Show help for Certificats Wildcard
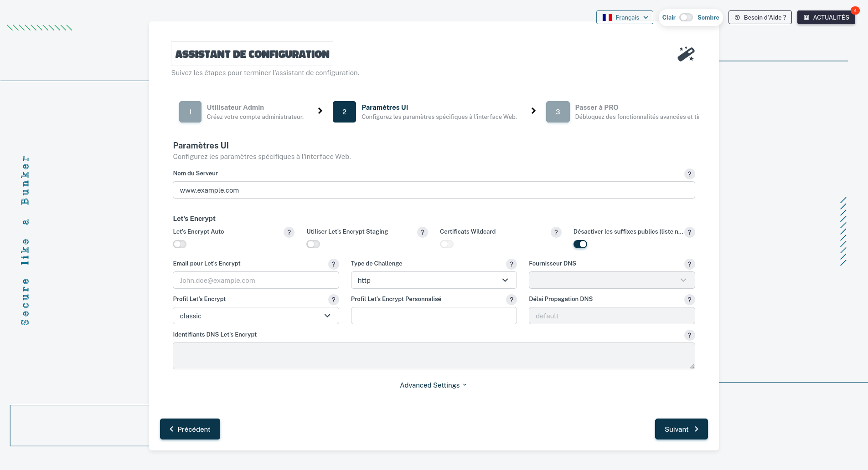The image size is (868, 470). point(556,232)
